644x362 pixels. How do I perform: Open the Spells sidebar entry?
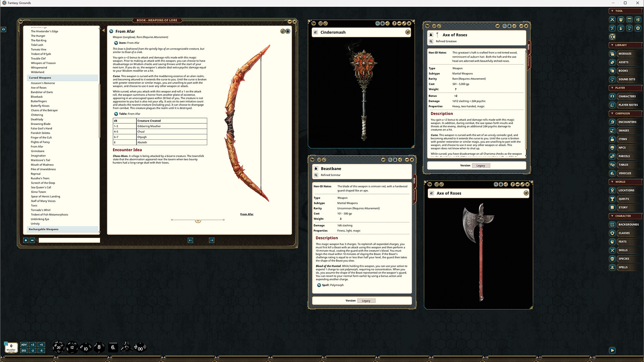tap(623, 267)
